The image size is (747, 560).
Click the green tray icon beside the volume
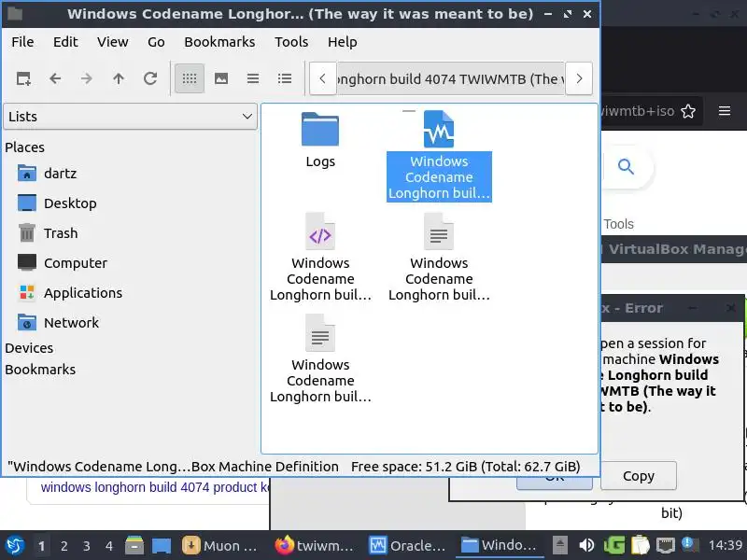pyautogui.click(x=614, y=545)
